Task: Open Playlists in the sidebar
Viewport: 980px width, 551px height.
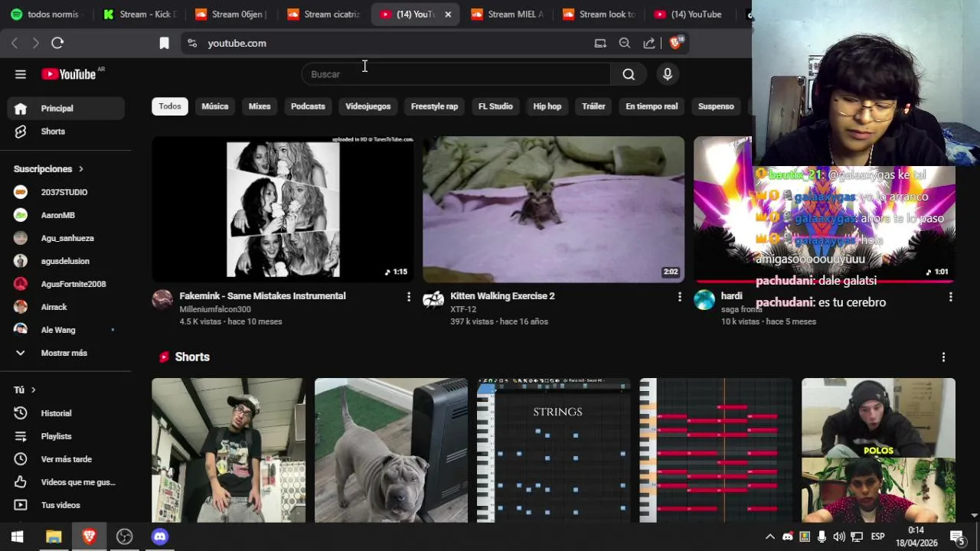Action: (66, 436)
